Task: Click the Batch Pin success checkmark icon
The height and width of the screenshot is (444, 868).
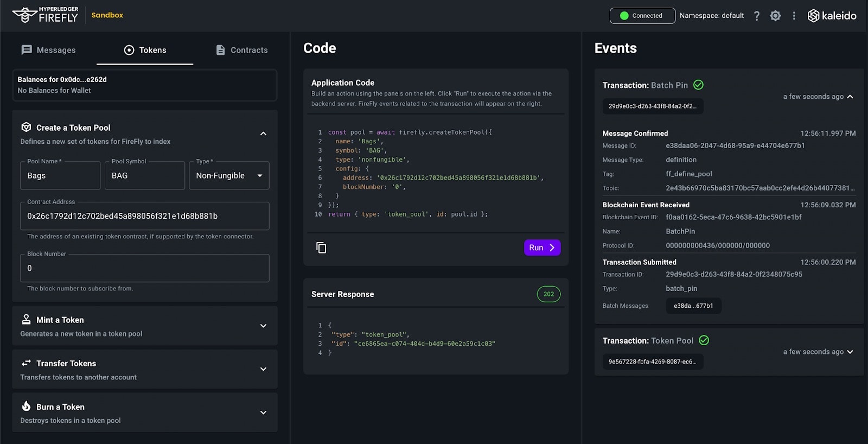Action: pyautogui.click(x=699, y=85)
